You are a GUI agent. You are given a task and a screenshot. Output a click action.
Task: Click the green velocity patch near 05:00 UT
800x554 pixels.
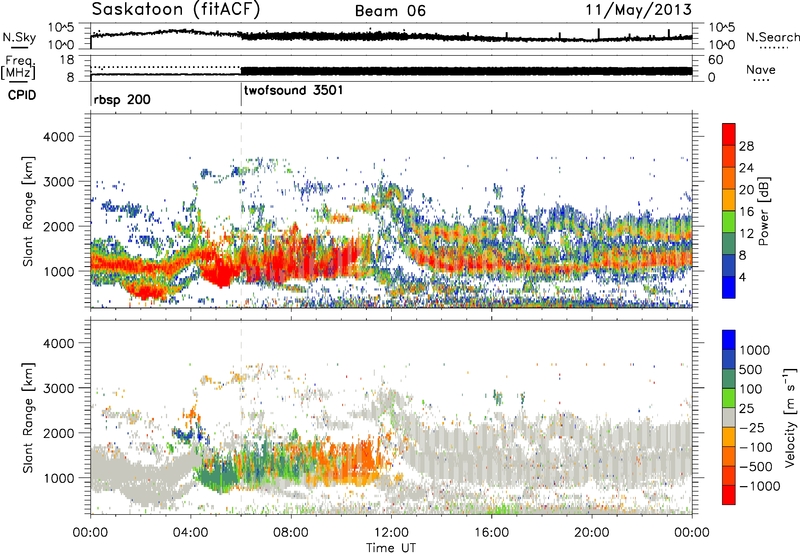coord(217,475)
